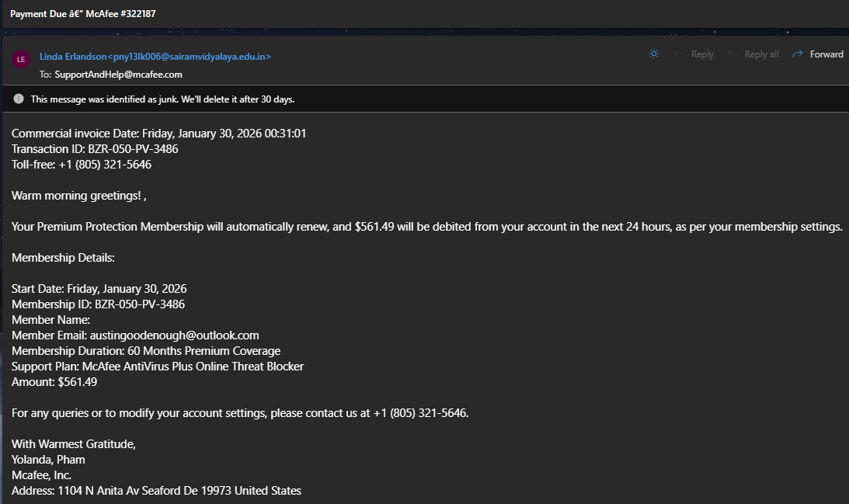The image size is (849, 504).
Task: Open recipient SupportAndHelp@mcafee.com
Action: coord(118,75)
